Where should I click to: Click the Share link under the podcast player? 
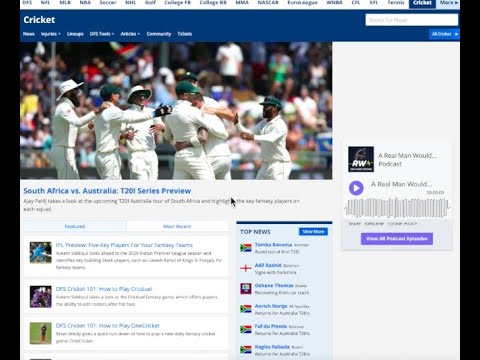pyautogui.click(x=355, y=224)
